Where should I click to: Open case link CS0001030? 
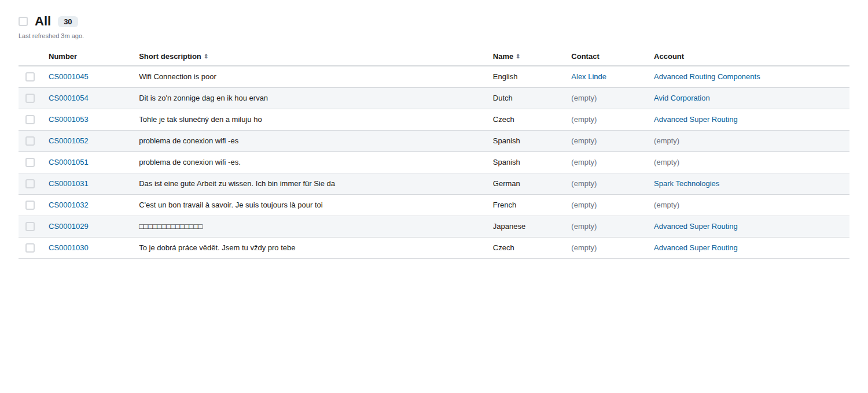pyautogui.click(x=68, y=248)
